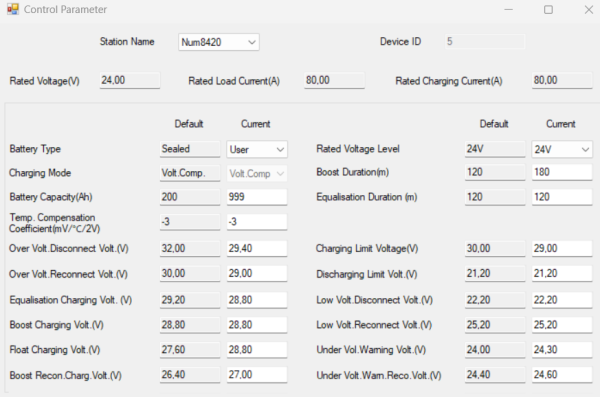This screenshot has height=397, width=600.
Task: Click Under Vol.Warning Volt Current field
Action: tap(562, 350)
